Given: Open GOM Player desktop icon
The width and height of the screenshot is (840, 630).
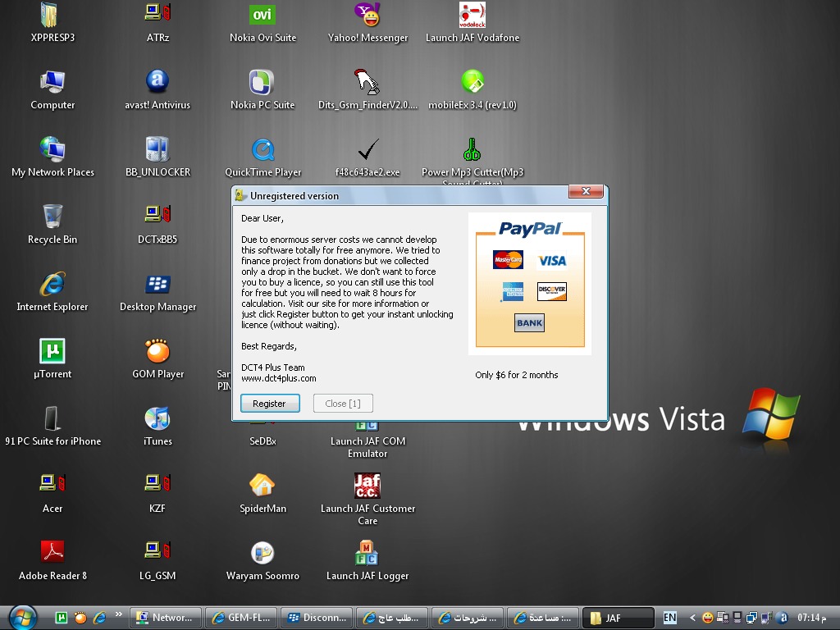Looking at the screenshot, I should (x=157, y=351).
